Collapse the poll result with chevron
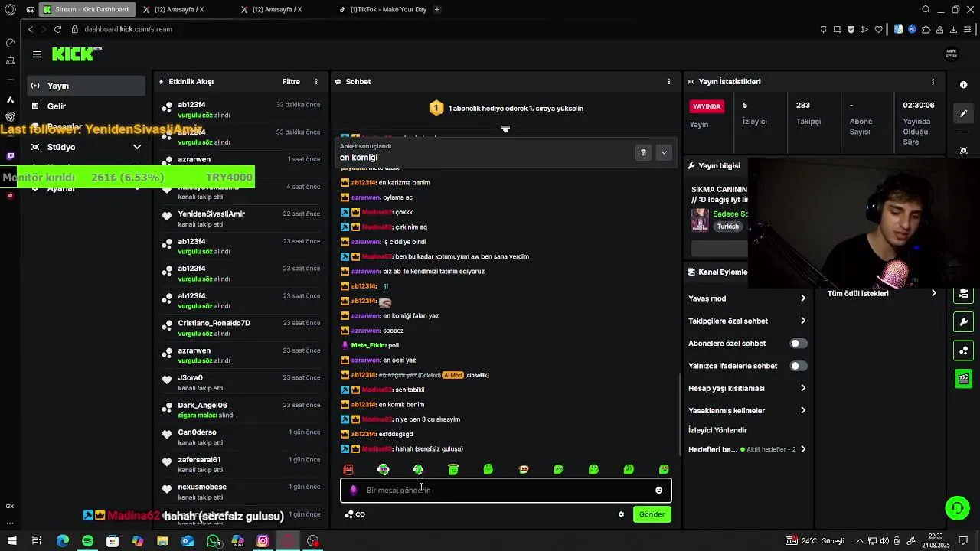 664,152
